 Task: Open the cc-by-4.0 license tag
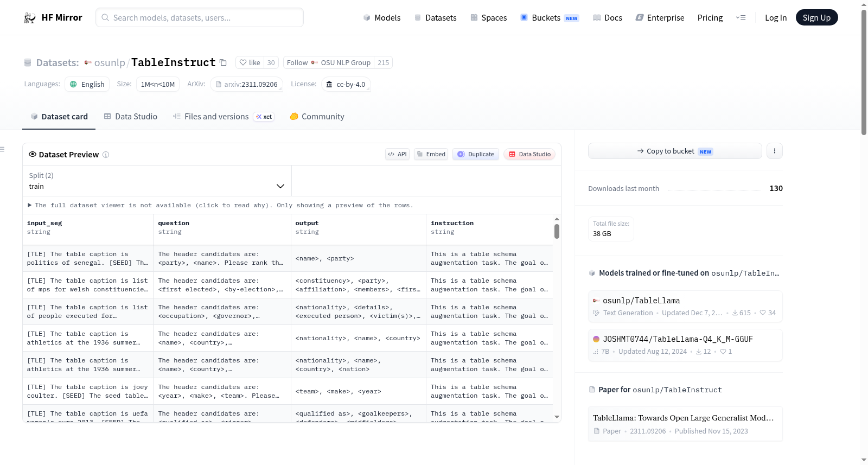tap(346, 84)
